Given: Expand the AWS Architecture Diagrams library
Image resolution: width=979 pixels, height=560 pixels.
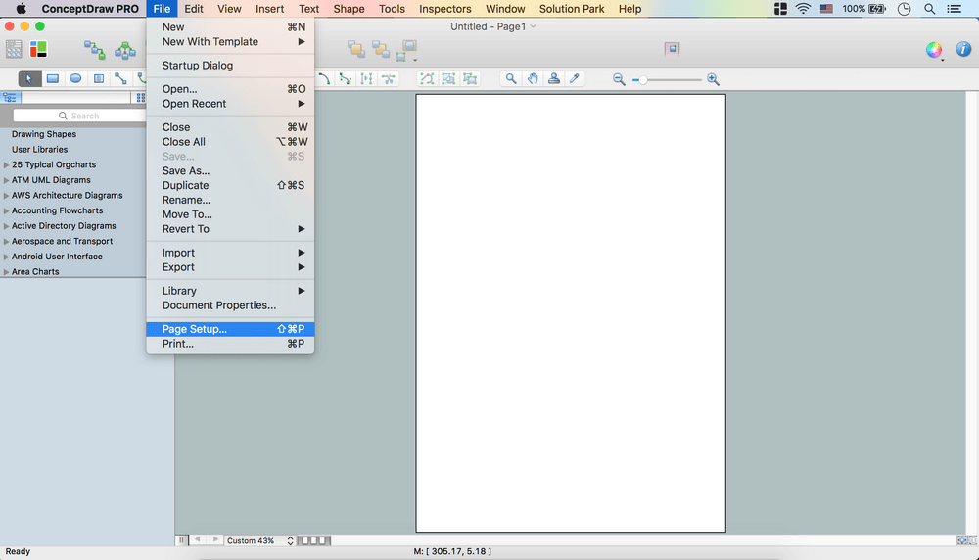Looking at the screenshot, I should point(7,196).
